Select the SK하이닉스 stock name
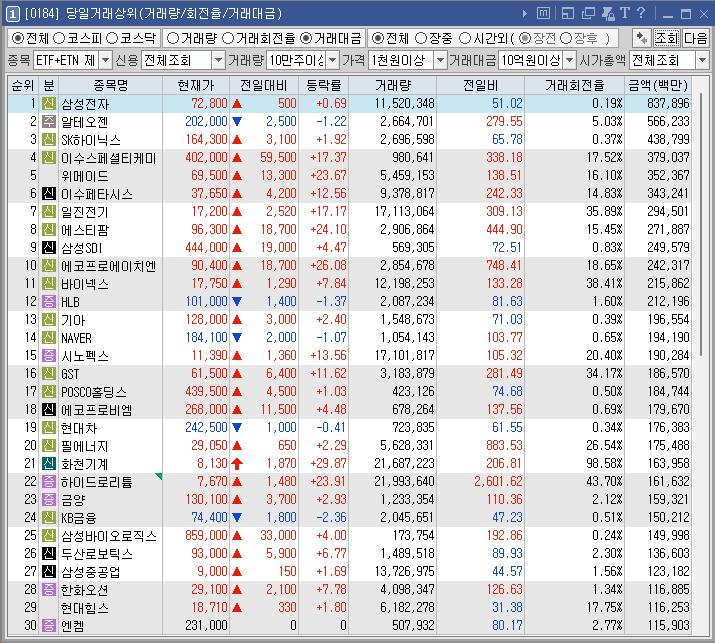This screenshot has height=643, width=715. [x=91, y=140]
